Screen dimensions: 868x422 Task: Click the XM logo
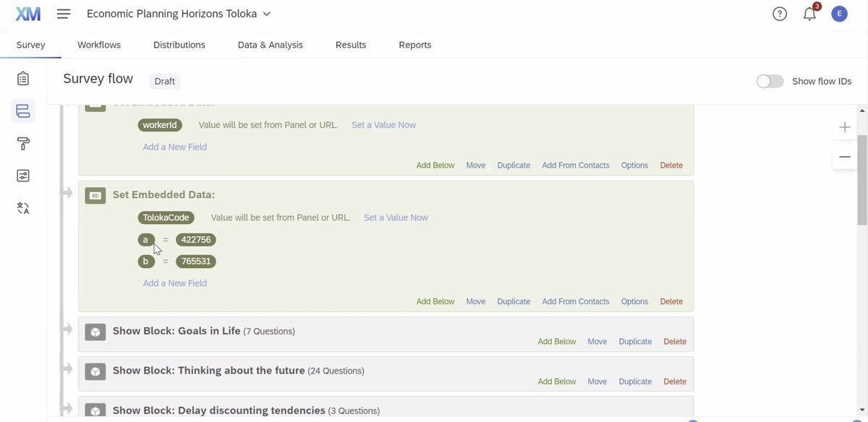click(x=28, y=14)
